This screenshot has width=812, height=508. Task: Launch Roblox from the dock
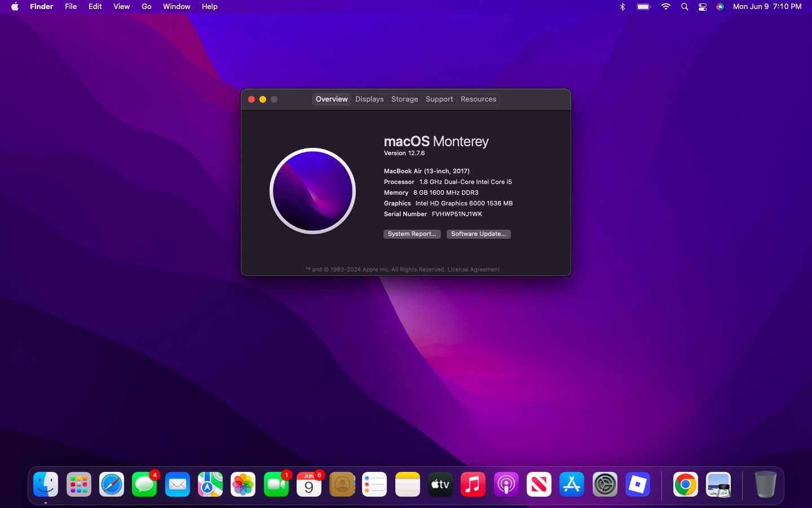click(x=638, y=484)
